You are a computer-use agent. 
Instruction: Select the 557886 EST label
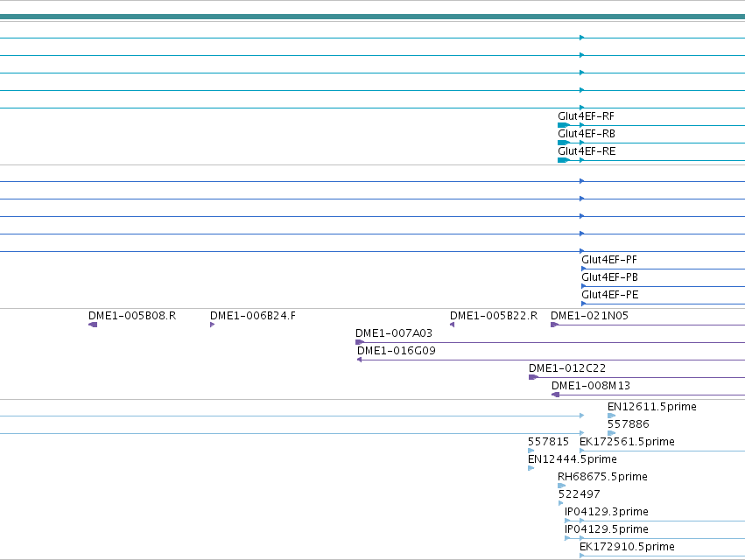(628, 424)
